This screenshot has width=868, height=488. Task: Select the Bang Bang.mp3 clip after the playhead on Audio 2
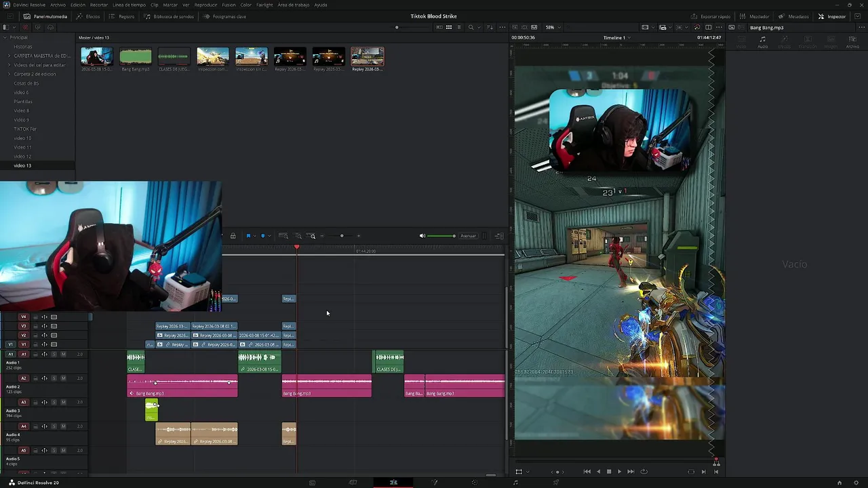(x=327, y=386)
